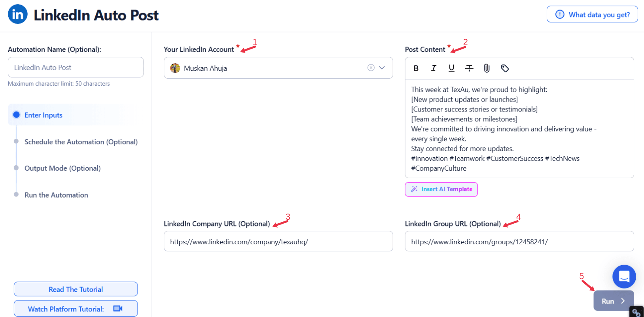Click Watch Platform Tutorial button

pos(76,309)
